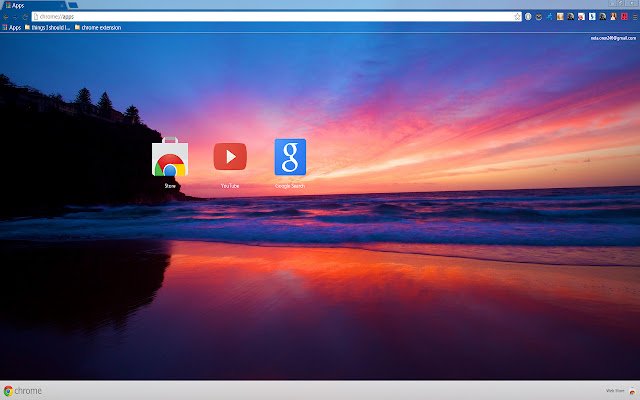Open a new tab

(73, 5)
